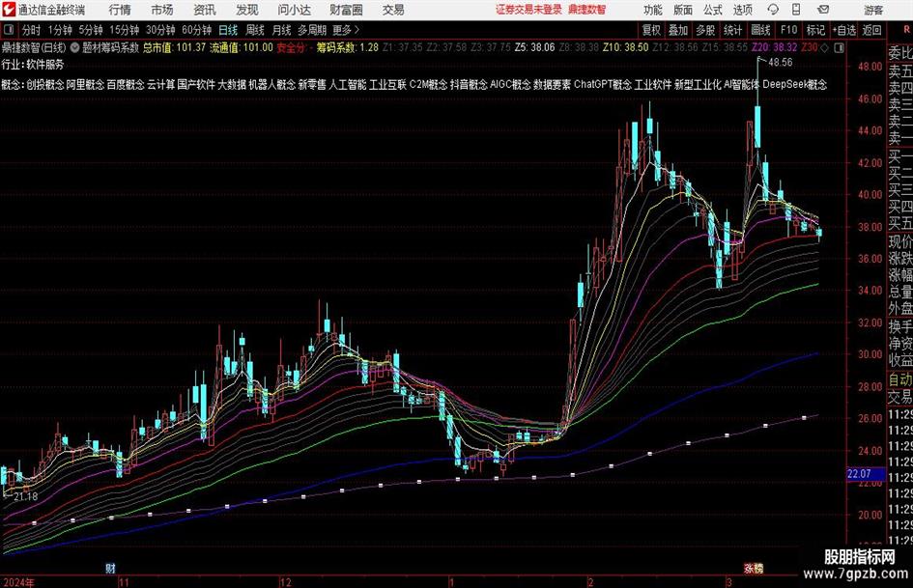Click the 阿里概念 concept tag
The width and height of the screenshot is (913, 588).
pyautogui.click(x=85, y=84)
